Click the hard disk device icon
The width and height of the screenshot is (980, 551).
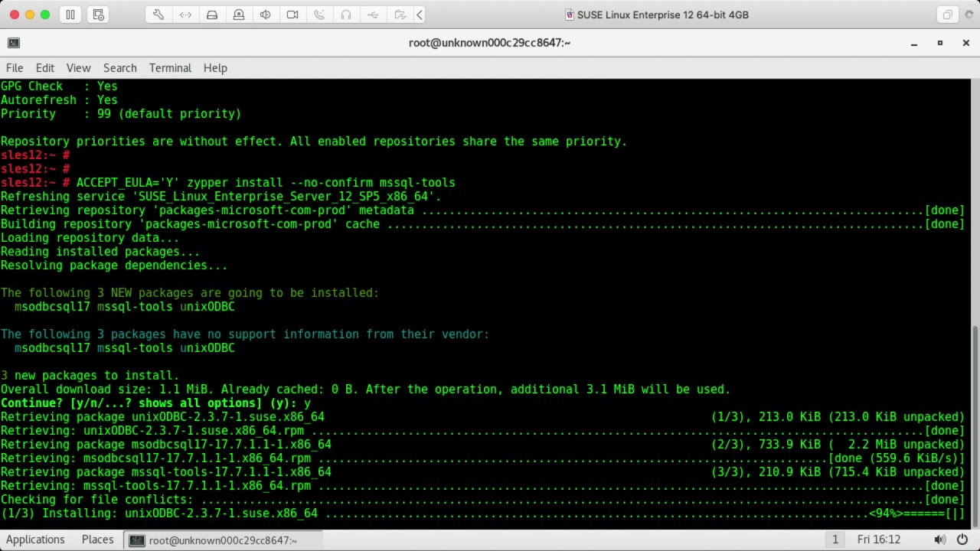point(212,15)
